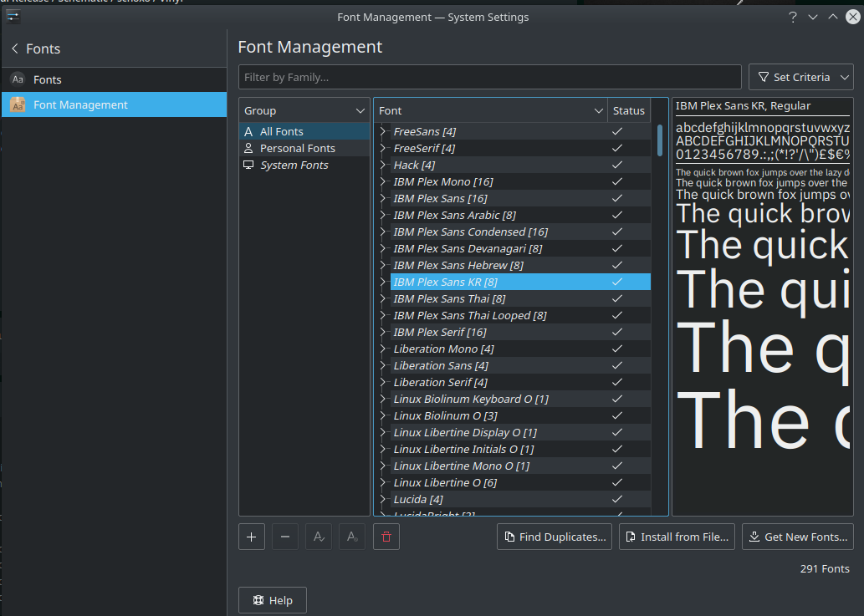Toggle status checkmark for Lucida
The height and width of the screenshot is (616, 864).
tap(617, 499)
